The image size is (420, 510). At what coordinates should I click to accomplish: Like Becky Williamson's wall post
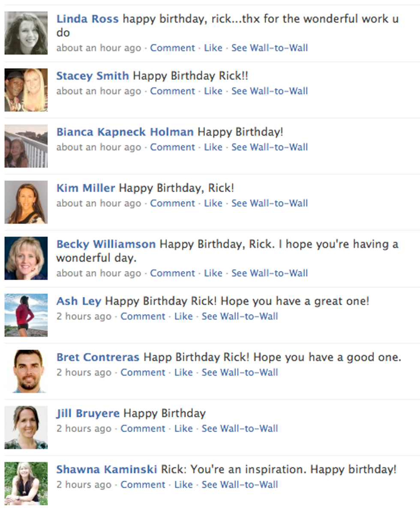tap(213, 273)
